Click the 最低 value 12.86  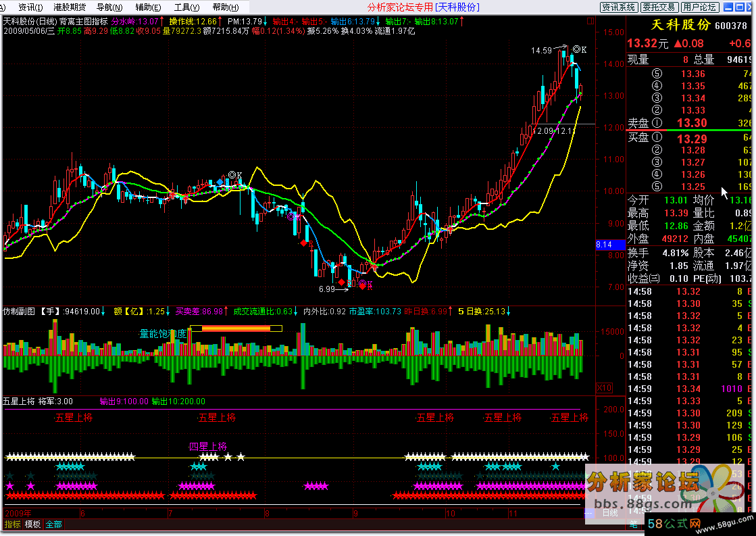(676, 226)
